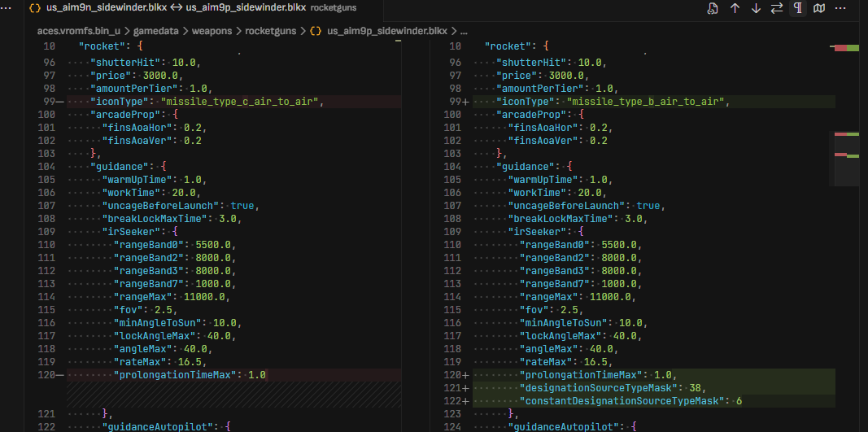Image resolution: width=868 pixels, height=432 pixels.
Task: Swap left and right diff sides
Action: pyautogui.click(x=777, y=8)
